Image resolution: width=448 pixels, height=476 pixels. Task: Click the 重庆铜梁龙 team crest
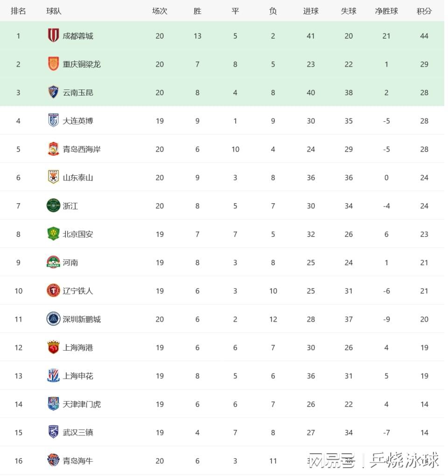coord(54,64)
